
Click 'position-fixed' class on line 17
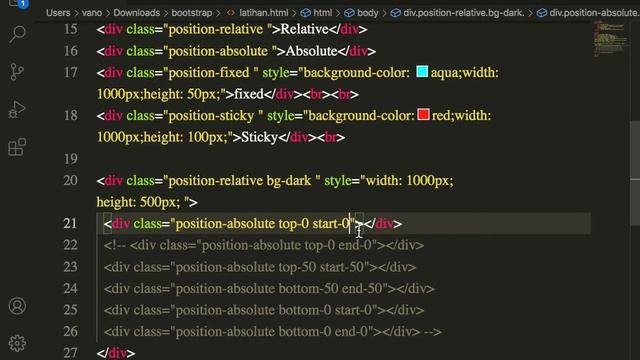click(209, 73)
